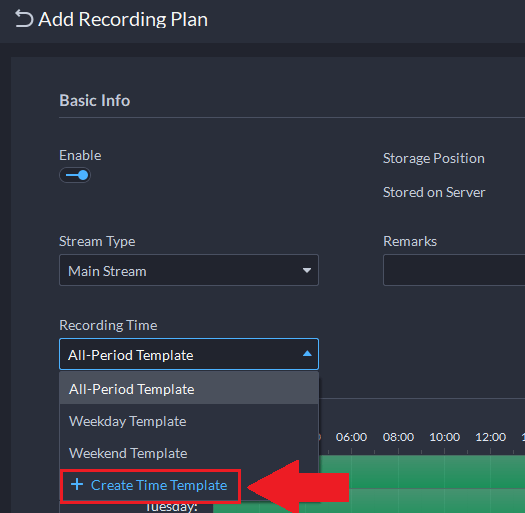Click the 10:00 timeline marker
The width and height of the screenshot is (525, 513).
[445, 437]
